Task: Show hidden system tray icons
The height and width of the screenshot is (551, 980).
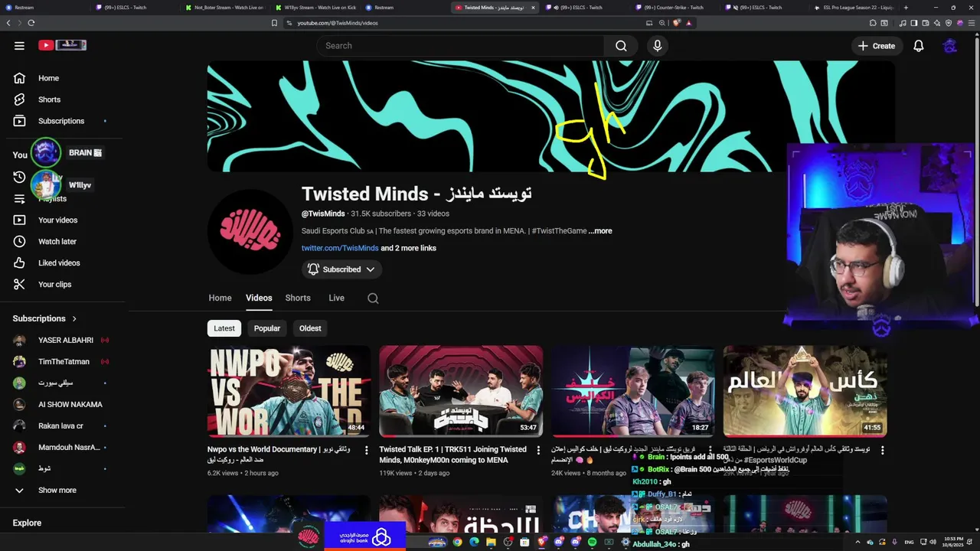Action: 857,543
